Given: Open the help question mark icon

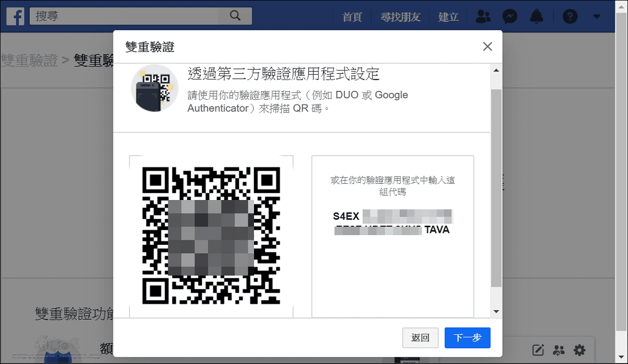Looking at the screenshot, I should 570,17.
